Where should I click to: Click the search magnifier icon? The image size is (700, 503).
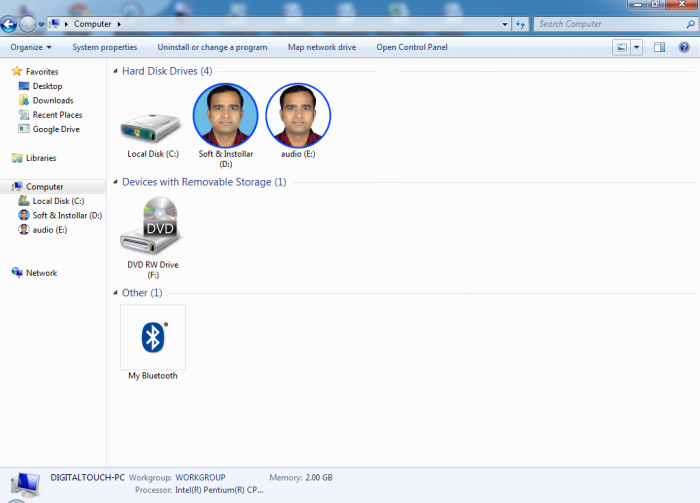pos(690,24)
